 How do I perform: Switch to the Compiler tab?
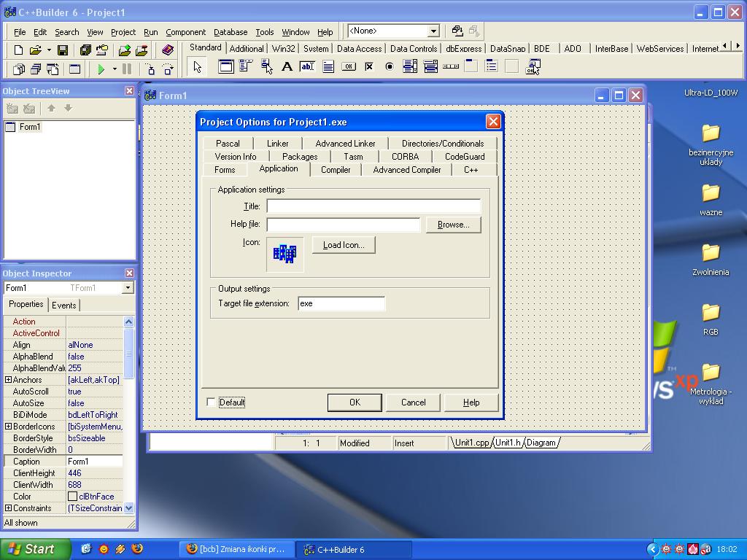[336, 170]
